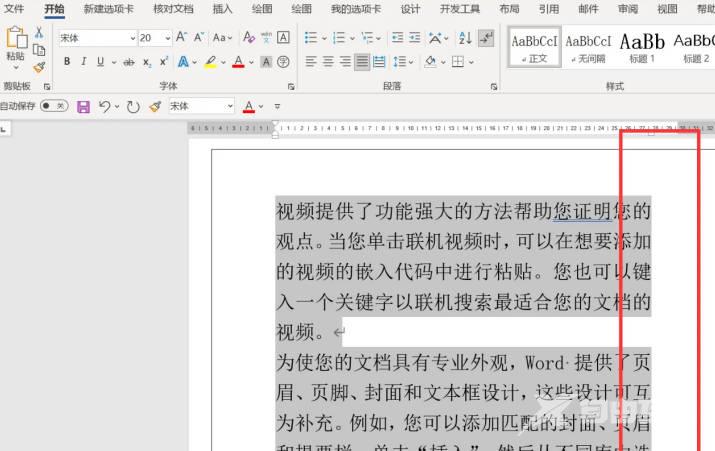Image resolution: width=715 pixels, height=451 pixels.
Task: Save document from quick access toolbar
Action: (83, 107)
